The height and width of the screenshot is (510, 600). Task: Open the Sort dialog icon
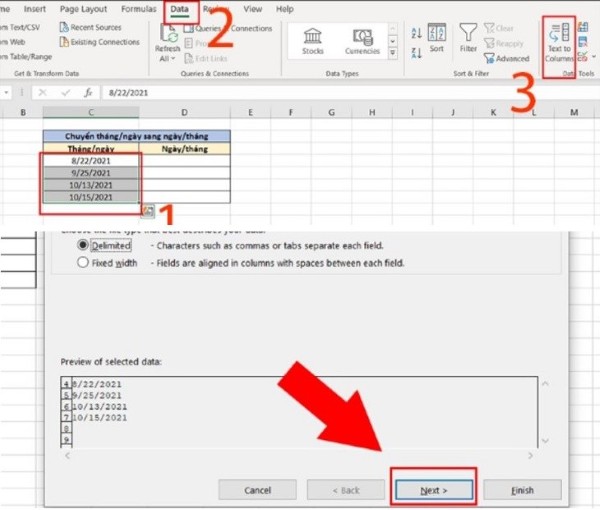pos(436,38)
